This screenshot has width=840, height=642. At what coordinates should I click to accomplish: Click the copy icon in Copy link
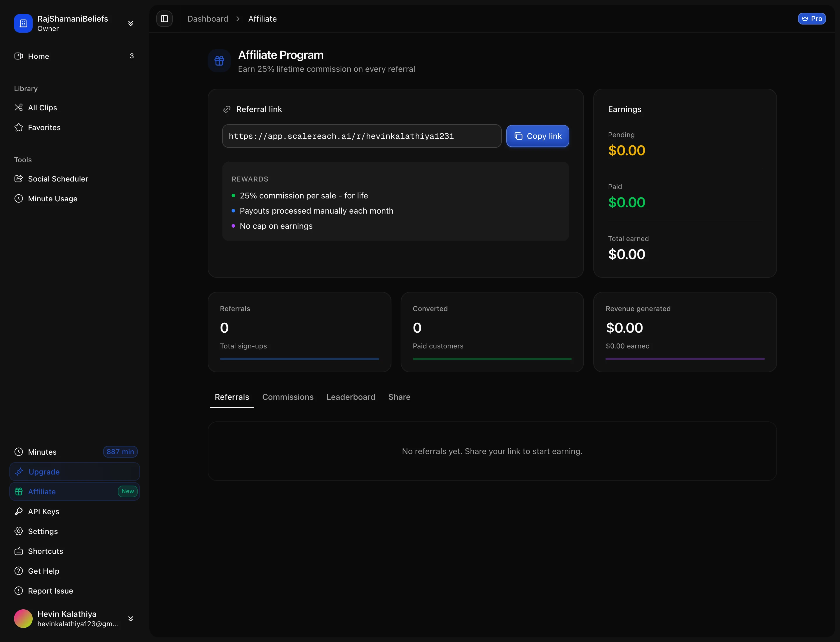[518, 136]
